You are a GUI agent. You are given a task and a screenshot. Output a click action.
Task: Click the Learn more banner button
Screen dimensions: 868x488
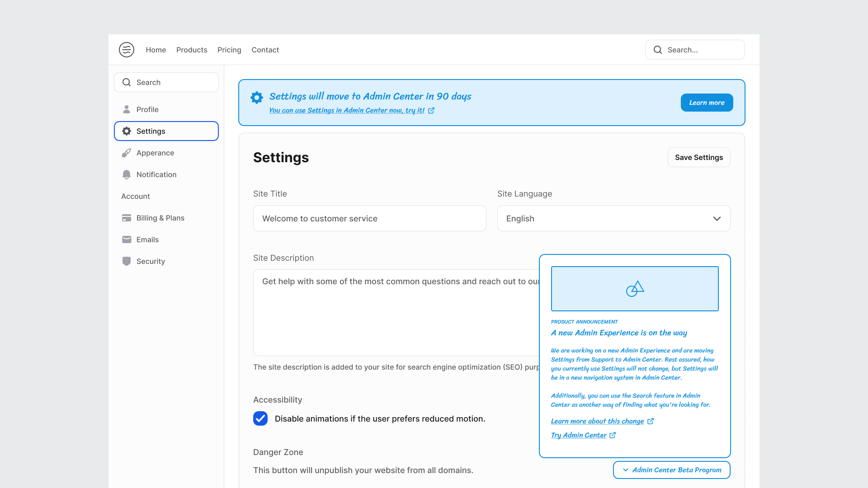(707, 103)
